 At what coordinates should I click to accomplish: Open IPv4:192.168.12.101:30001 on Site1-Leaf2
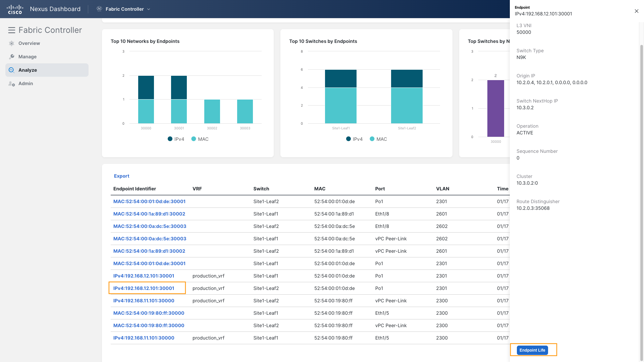pos(144,288)
